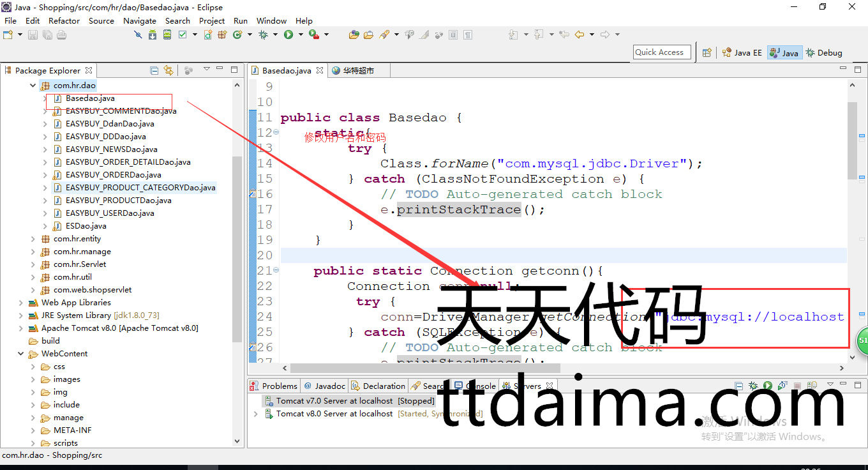Click the Quick Access search field
This screenshot has width=868, height=470.
click(661, 52)
